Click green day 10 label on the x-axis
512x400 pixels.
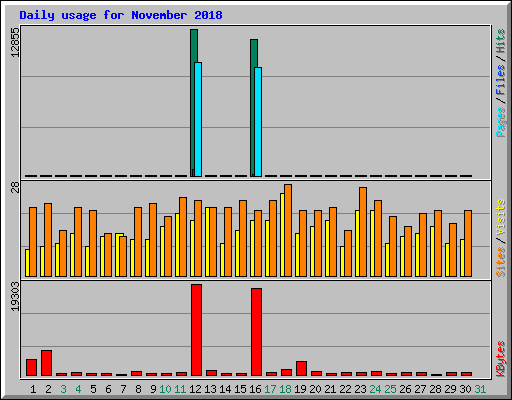click(x=165, y=389)
